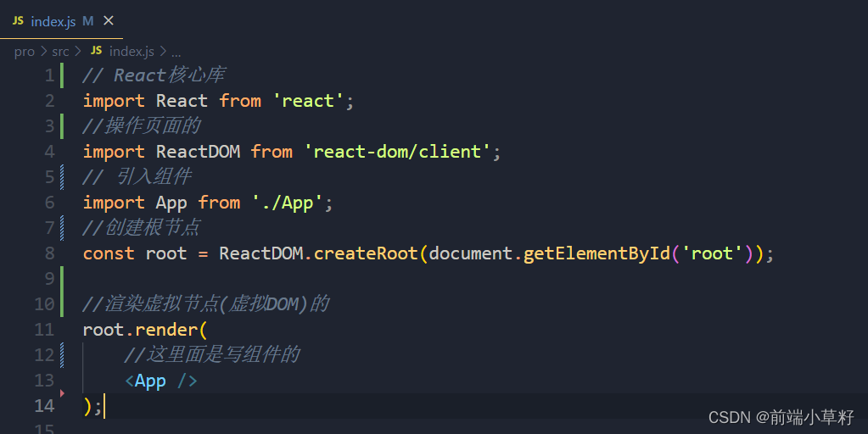Click the comment '//这里面是写组件的'

(x=212, y=355)
